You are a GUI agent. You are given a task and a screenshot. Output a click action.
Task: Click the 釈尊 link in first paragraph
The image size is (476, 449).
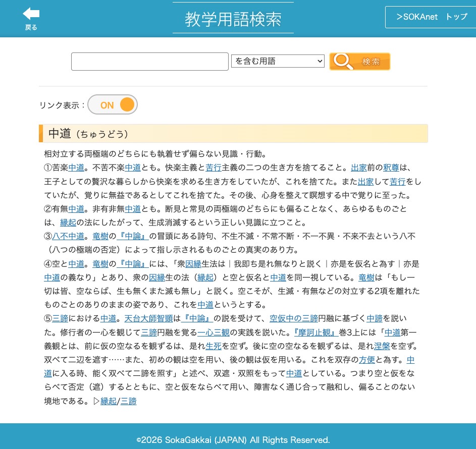391,168
